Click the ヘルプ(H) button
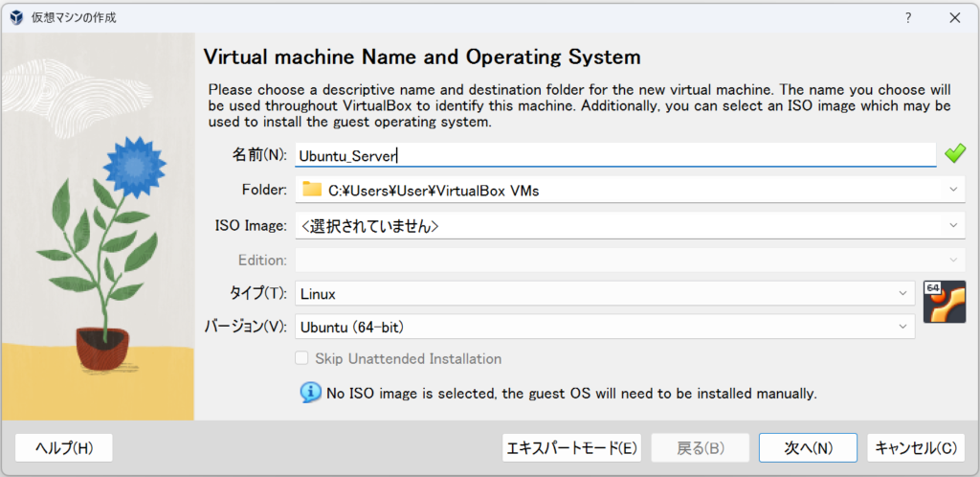This screenshot has height=477, width=980. 64,447
